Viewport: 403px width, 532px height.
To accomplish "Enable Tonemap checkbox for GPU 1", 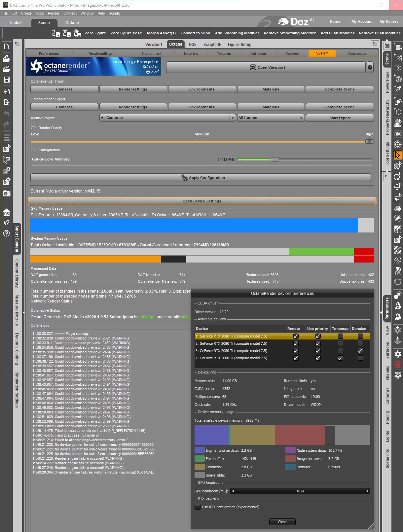I will 341,336.
